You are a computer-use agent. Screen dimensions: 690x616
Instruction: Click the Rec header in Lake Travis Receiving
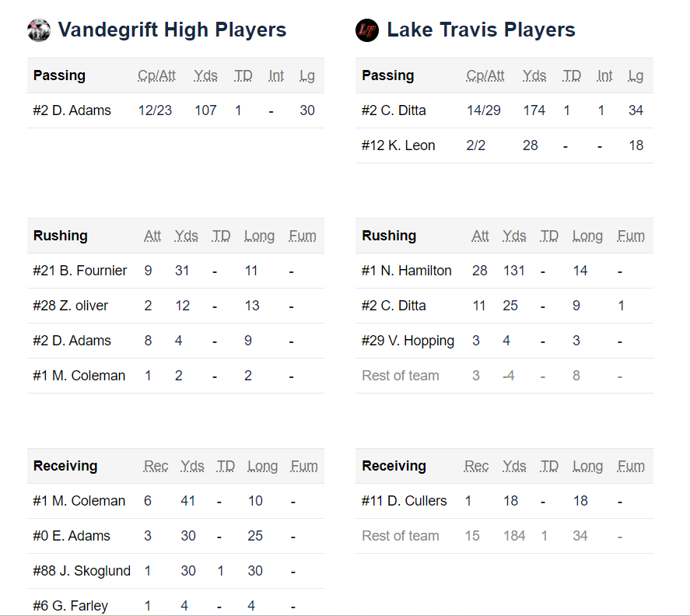pyautogui.click(x=477, y=466)
